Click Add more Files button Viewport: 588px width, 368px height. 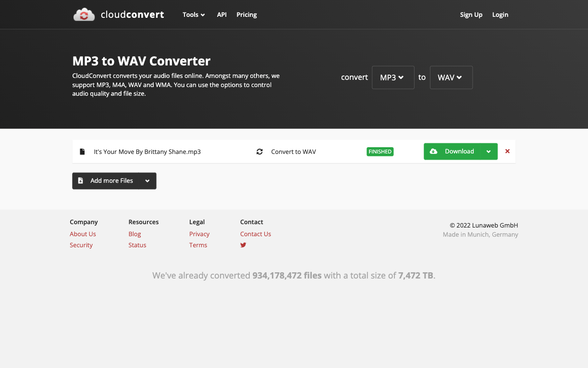tap(106, 181)
